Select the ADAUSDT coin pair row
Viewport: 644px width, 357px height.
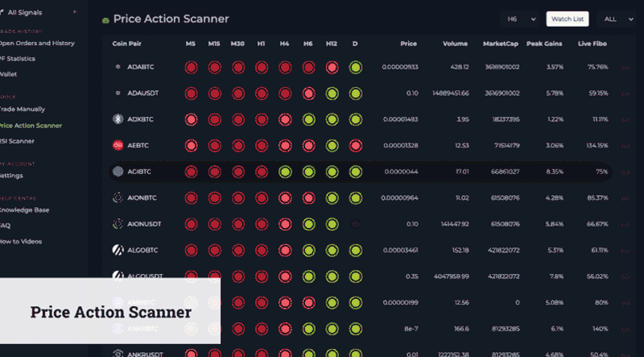pyautogui.click(x=359, y=93)
